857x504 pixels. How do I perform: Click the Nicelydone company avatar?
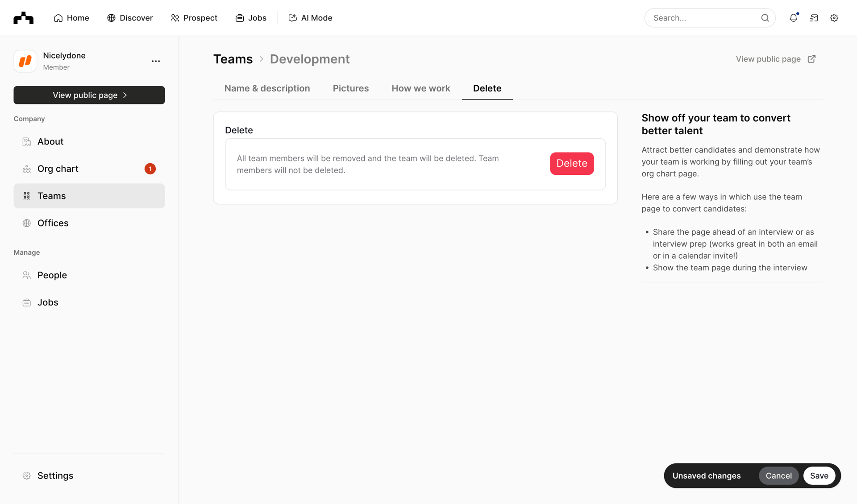click(25, 61)
